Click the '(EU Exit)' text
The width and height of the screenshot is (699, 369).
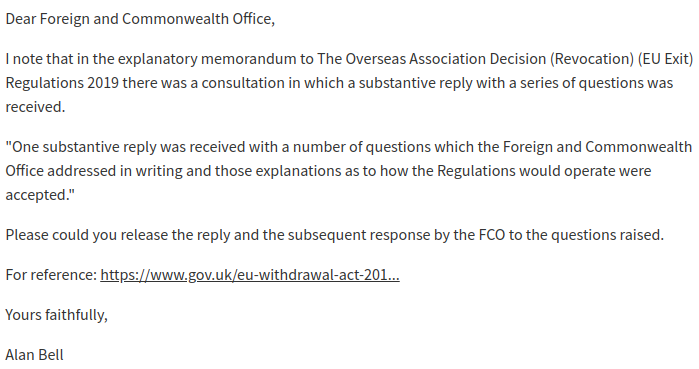pyautogui.click(x=665, y=59)
